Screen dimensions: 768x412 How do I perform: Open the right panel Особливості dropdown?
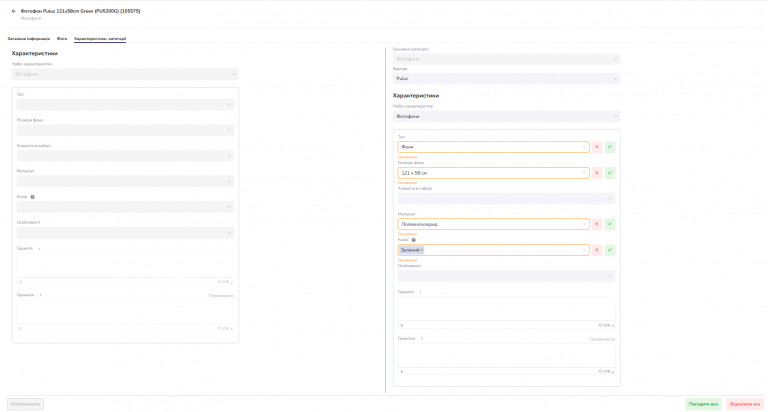(x=506, y=276)
